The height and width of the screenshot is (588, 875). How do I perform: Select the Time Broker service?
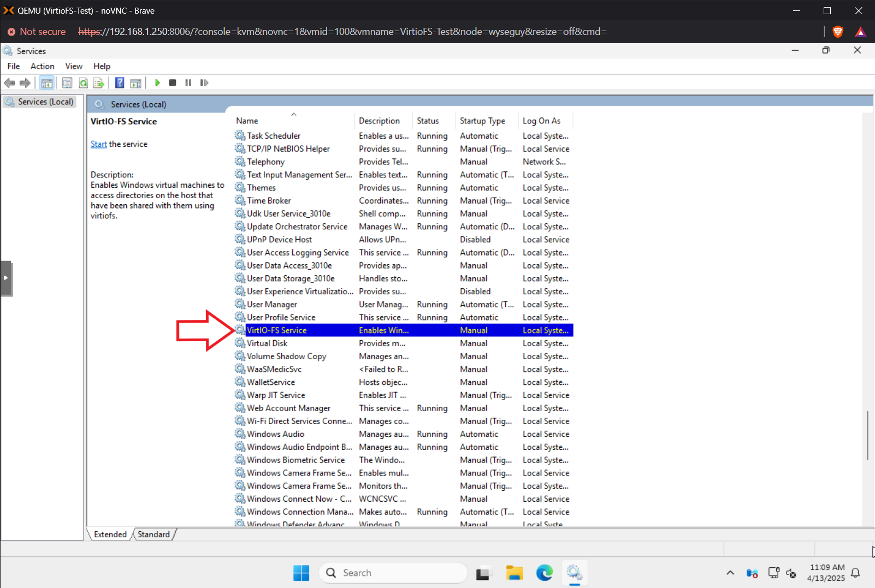404,201
